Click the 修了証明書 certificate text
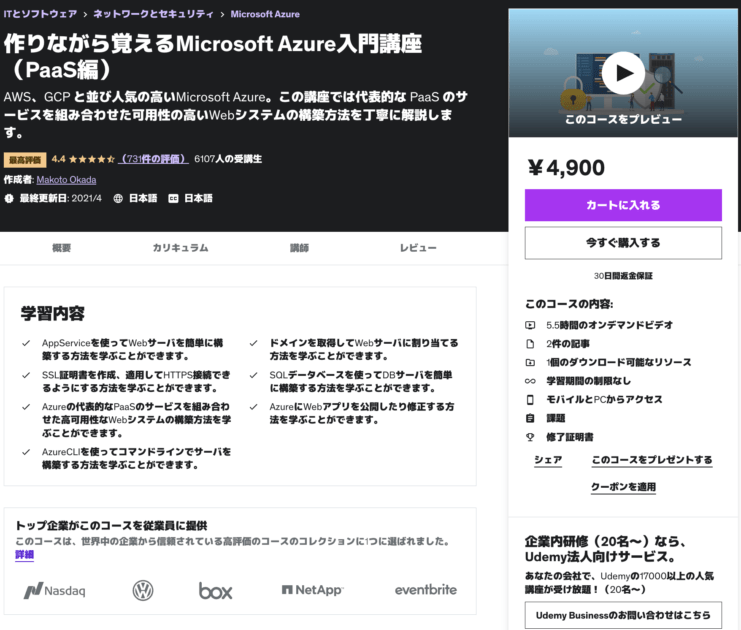Viewport: 741px width, 630px height. coord(569,437)
